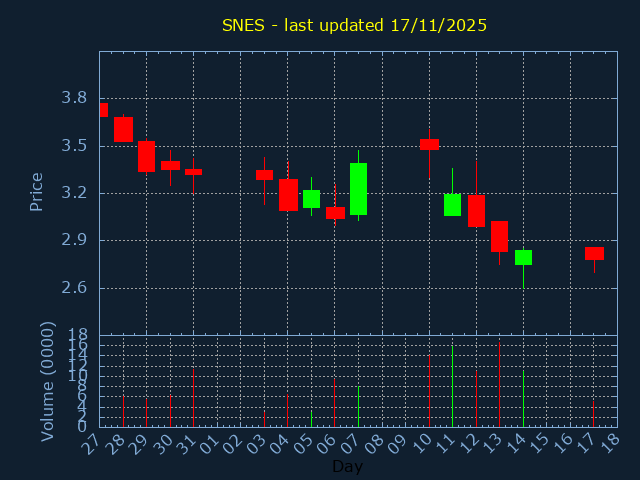Click the green candlestick on day 07
The width and height of the screenshot is (640, 480).
(358, 189)
